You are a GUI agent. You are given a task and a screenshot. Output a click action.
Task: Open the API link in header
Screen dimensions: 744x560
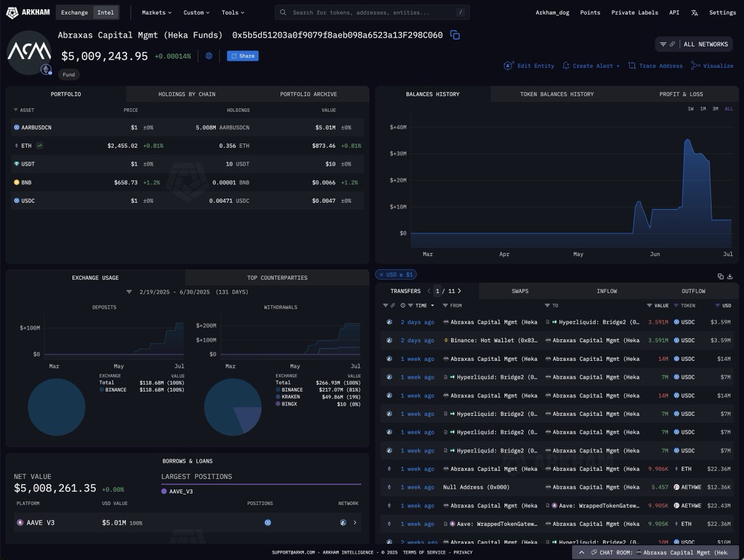[674, 12]
